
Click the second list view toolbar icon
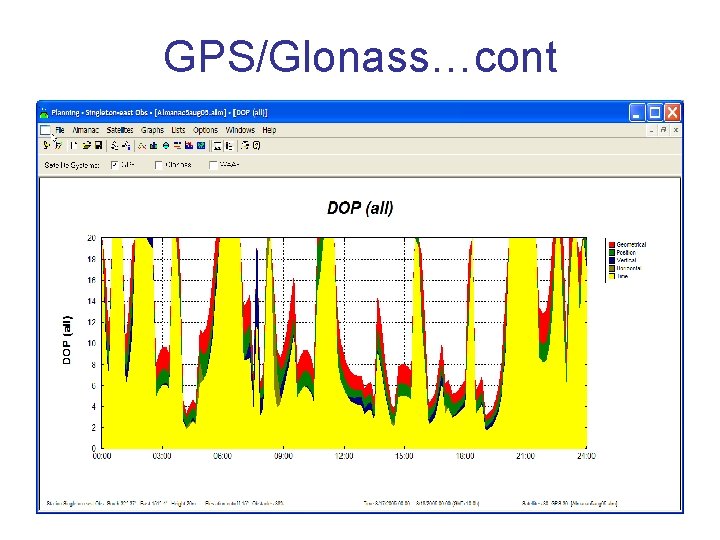[229, 146]
